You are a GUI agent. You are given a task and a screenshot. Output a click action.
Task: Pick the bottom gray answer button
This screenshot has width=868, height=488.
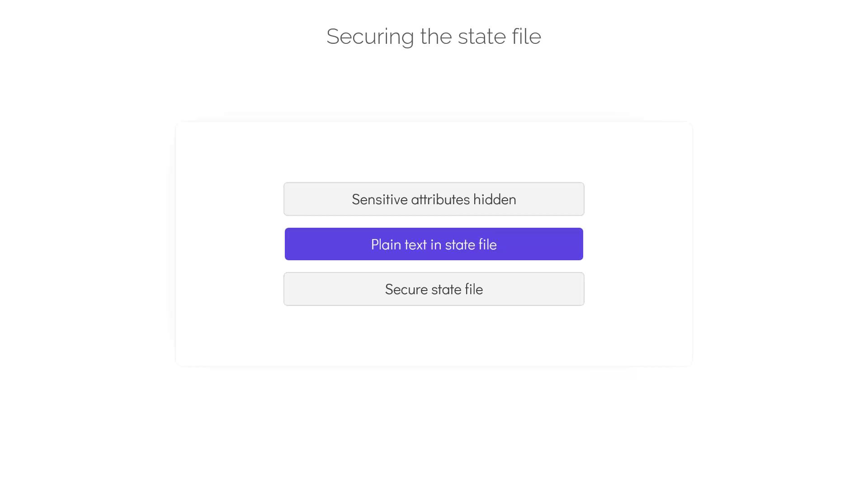tap(434, 289)
